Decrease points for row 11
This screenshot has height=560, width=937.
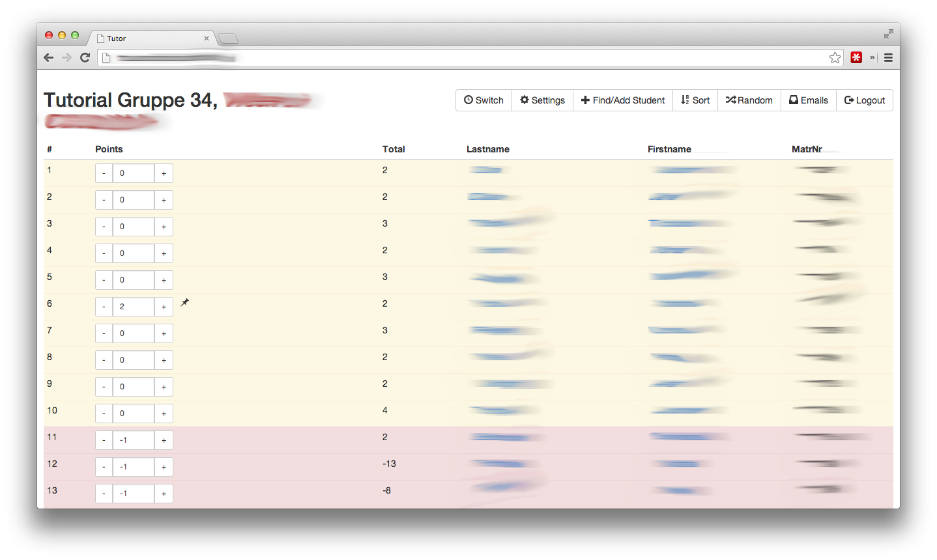[x=104, y=440]
